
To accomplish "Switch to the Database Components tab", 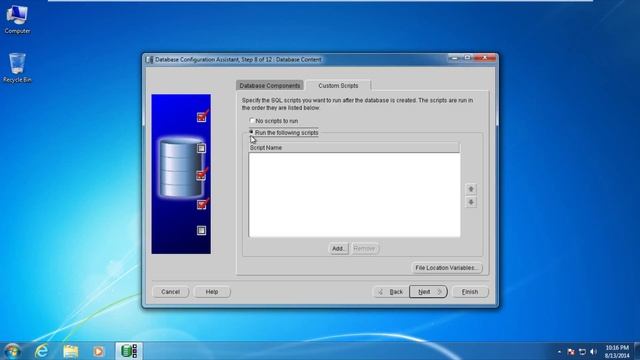I will point(269,85).
